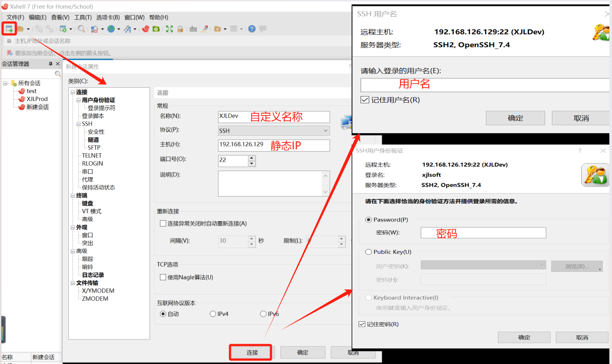The width and height of the screenshot is (612, 364).
Task: Increase port number with up stepper arrow
Action: pyautogui.click(x=252, y=158)
